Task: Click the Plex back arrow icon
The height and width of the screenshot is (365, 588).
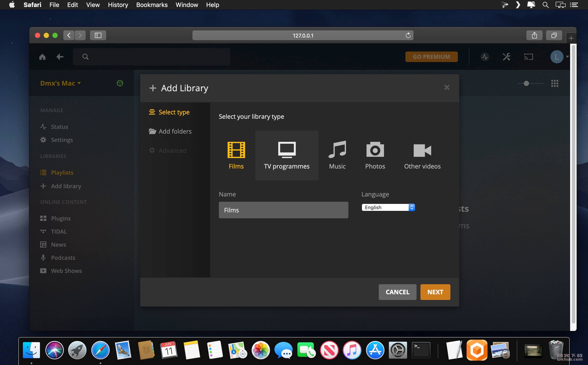Action: [60, 57]
